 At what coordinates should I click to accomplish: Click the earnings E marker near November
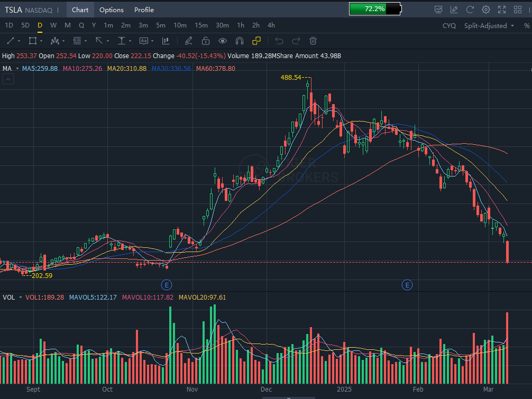click(x=167, y=285)
